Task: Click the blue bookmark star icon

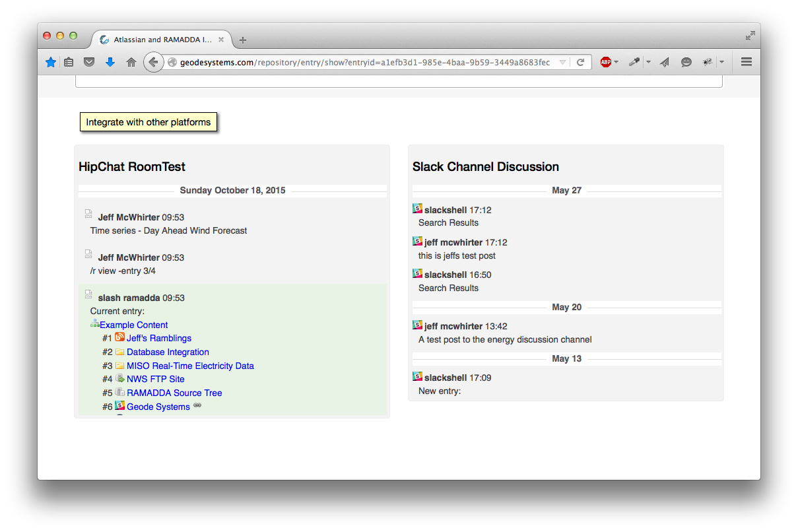Action: [x=51, y=62]
